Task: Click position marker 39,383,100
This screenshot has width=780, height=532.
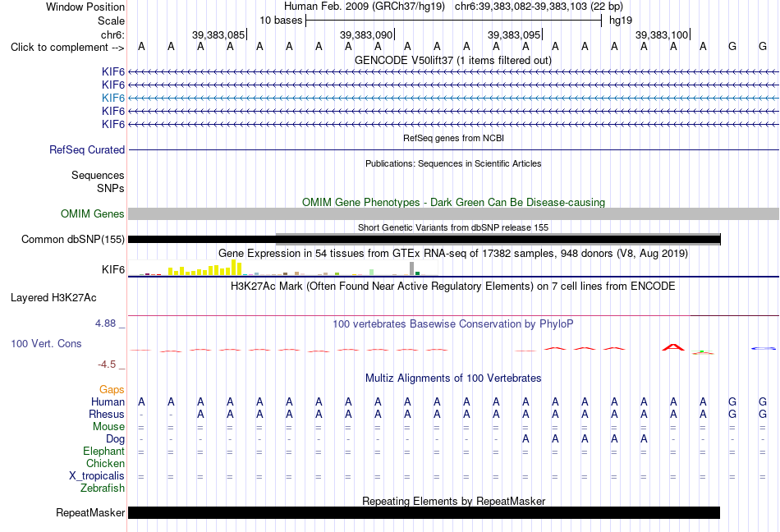Action: [662, 34]
